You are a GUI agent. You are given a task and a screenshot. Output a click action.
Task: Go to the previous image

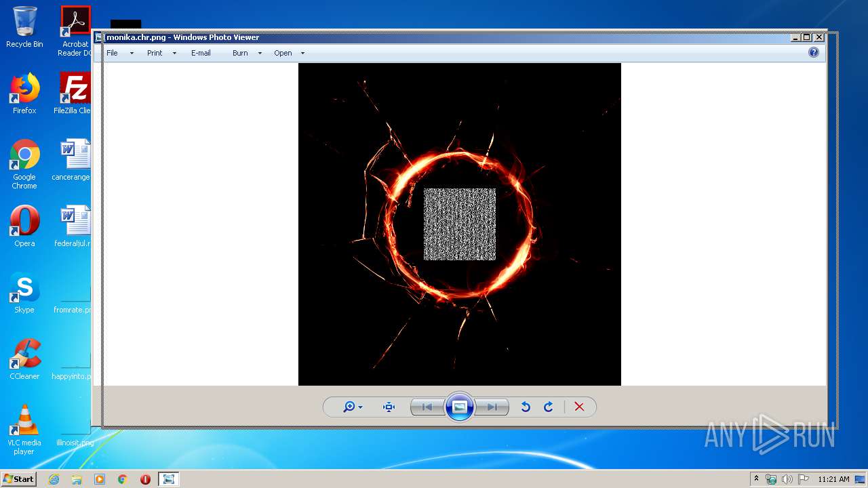pos(427,407)
